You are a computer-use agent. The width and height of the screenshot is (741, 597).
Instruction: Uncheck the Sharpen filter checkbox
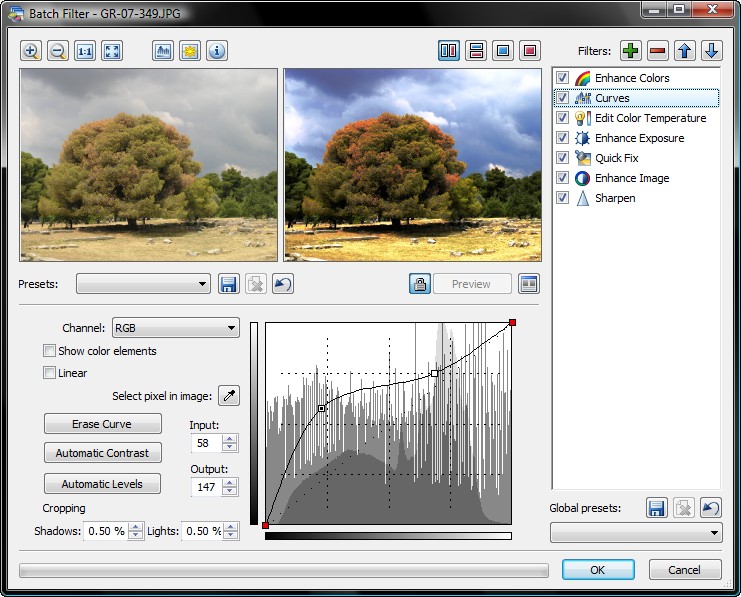[563, 198]
